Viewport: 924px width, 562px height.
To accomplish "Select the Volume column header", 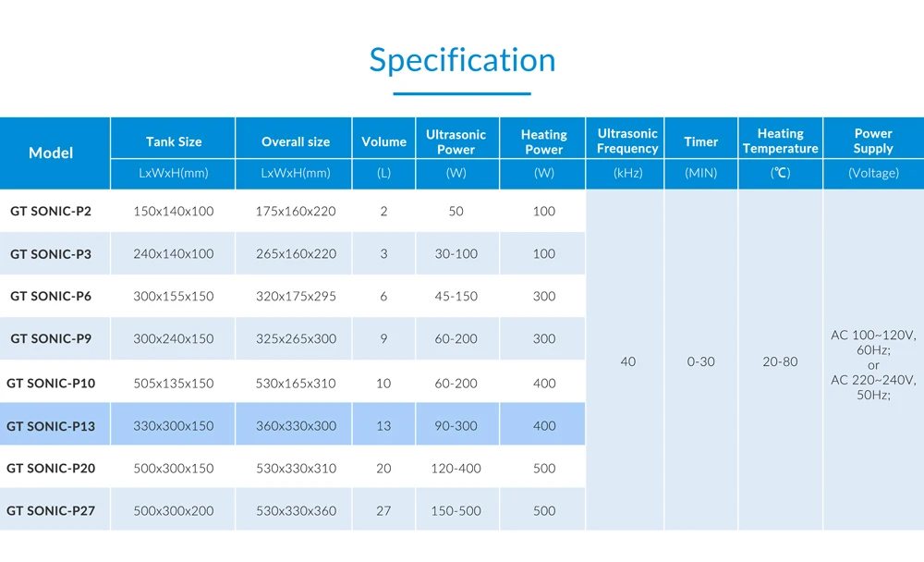I will (x=383, y=141).
